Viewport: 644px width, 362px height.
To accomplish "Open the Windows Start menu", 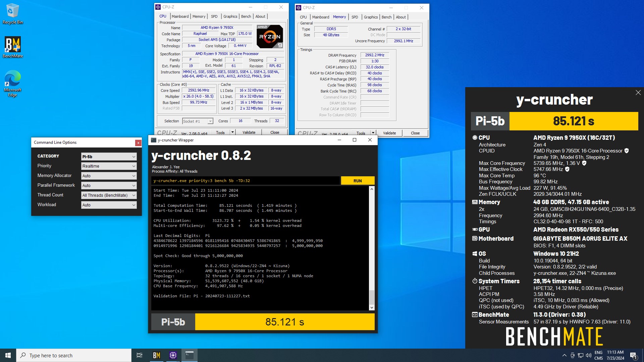I will click(x=8, y=355).
